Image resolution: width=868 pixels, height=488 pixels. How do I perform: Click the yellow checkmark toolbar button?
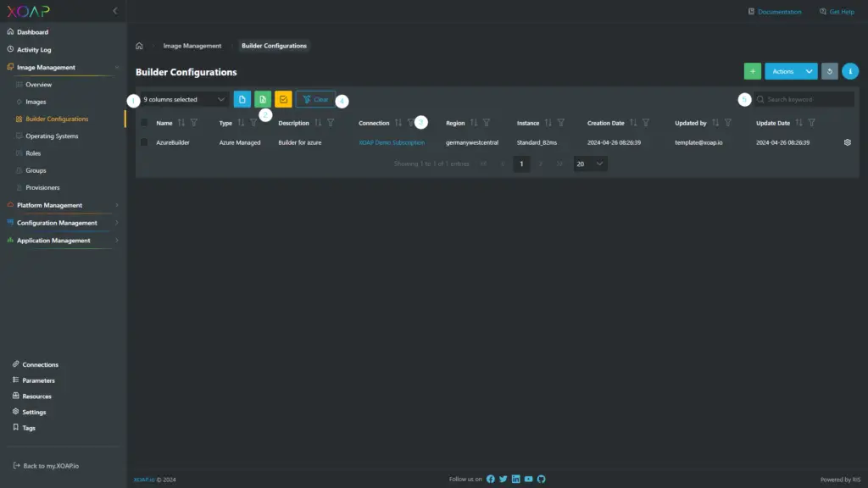click(283, 100)
